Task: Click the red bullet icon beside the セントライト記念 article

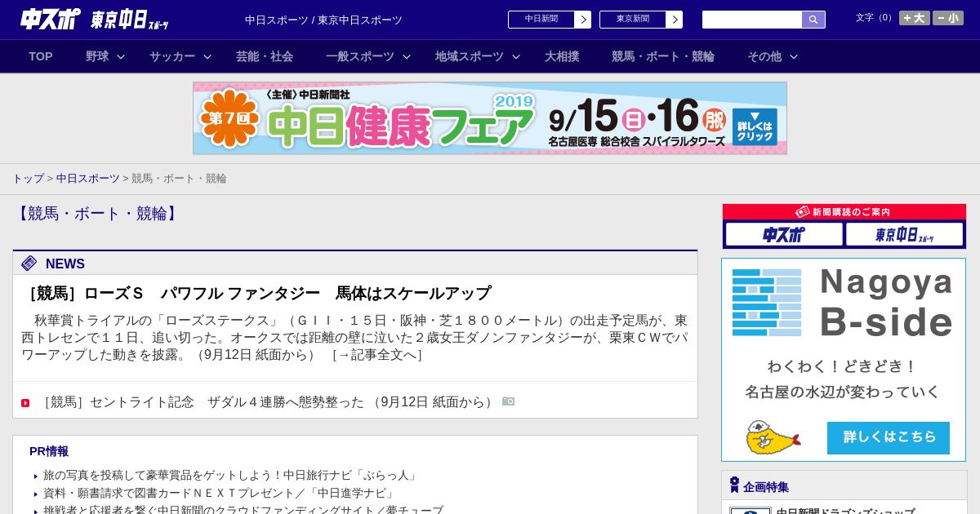Action: (x=25, y=403)
